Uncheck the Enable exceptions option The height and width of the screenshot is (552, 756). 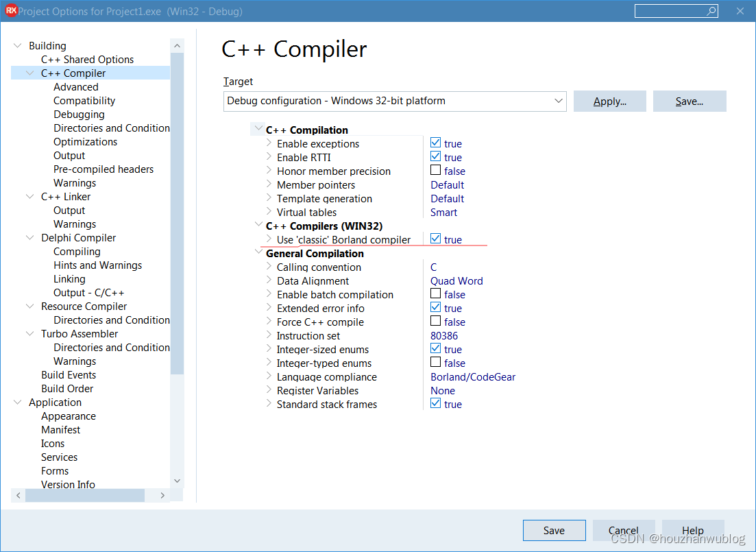(434, 143)
